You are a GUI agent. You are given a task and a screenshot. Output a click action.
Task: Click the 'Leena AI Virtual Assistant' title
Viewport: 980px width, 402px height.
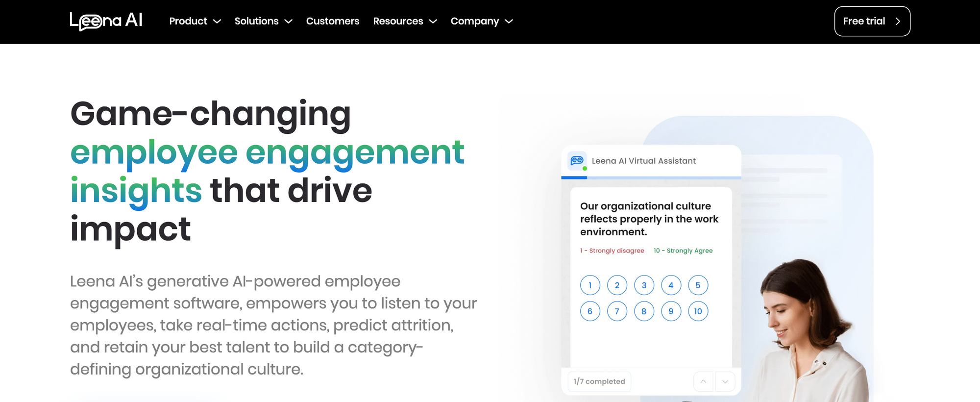(x=644, y=161)
